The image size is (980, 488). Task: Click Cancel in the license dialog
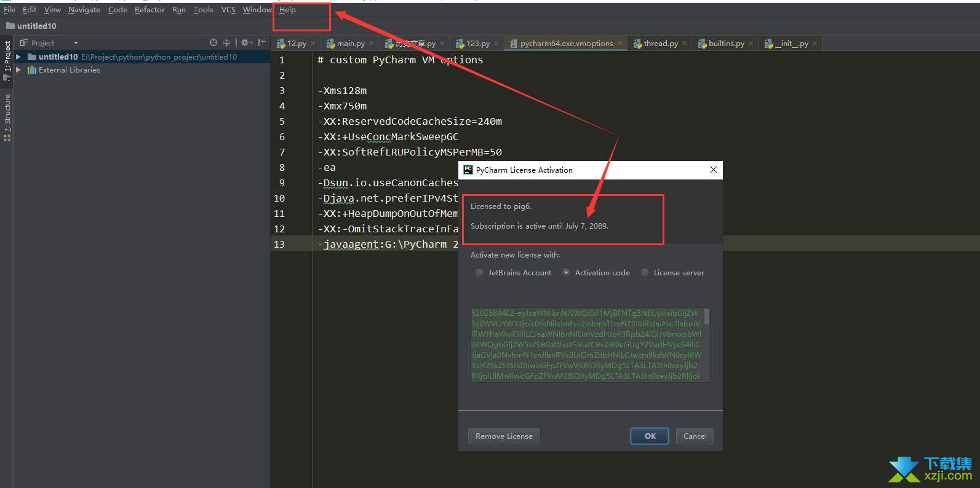pos(695,436)
